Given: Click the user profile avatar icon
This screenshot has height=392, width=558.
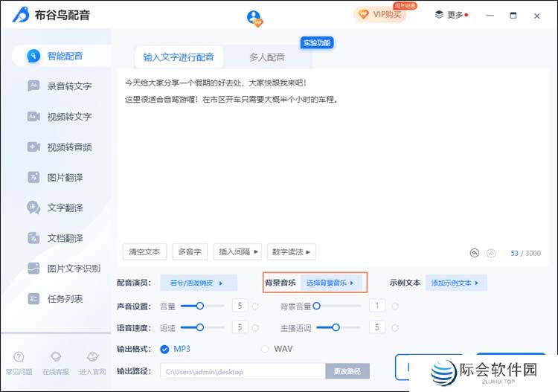Looking at the screenshot, I should tap(254, 18).
